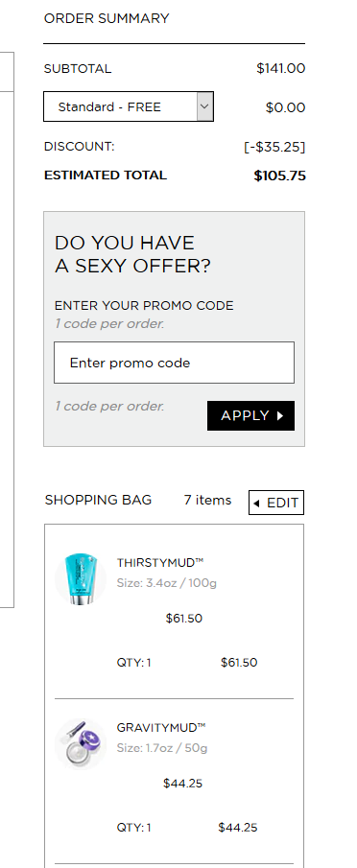
Task: Click the SHOPPING BAG heading
Action: [98, 500]
